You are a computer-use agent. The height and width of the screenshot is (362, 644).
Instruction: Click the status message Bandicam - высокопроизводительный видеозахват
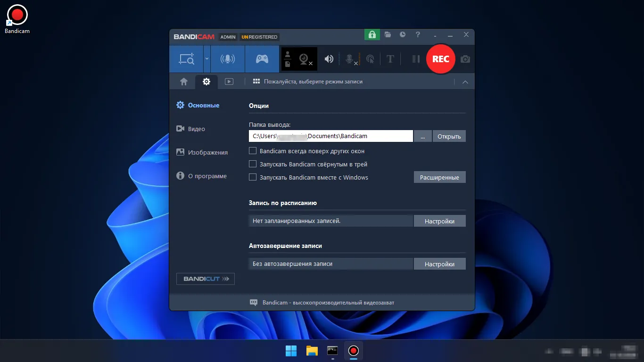(x=328, y=303)
